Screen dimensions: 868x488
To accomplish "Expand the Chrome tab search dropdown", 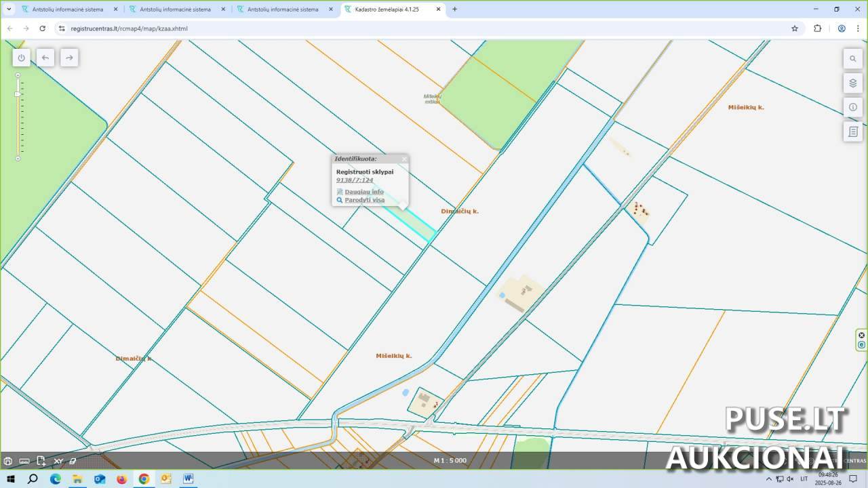I will tap(9, 9).
